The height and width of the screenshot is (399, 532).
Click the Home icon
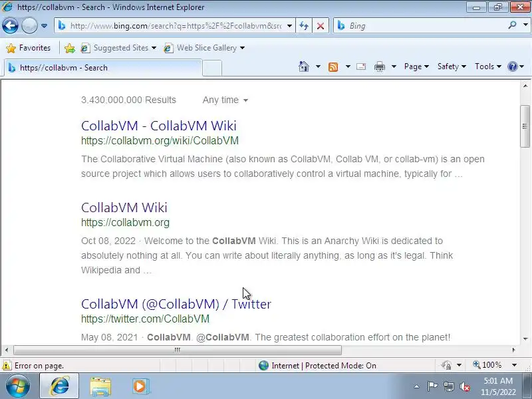coord(304,66)
